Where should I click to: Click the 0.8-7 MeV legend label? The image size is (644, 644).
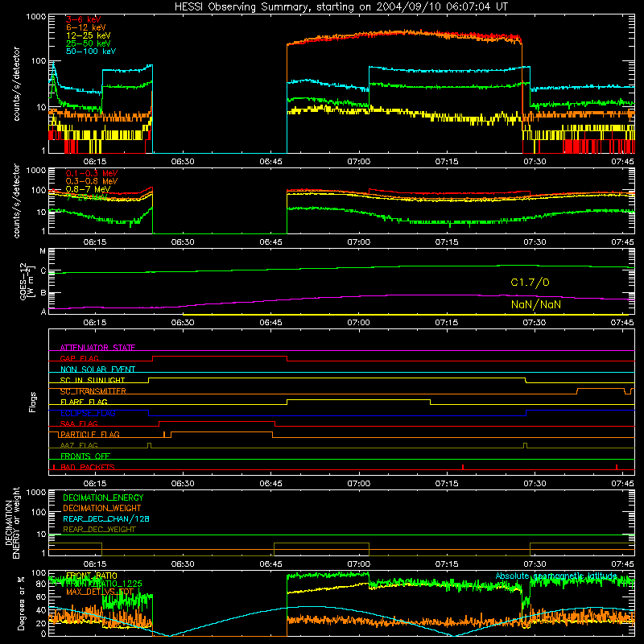click(88, 189)
